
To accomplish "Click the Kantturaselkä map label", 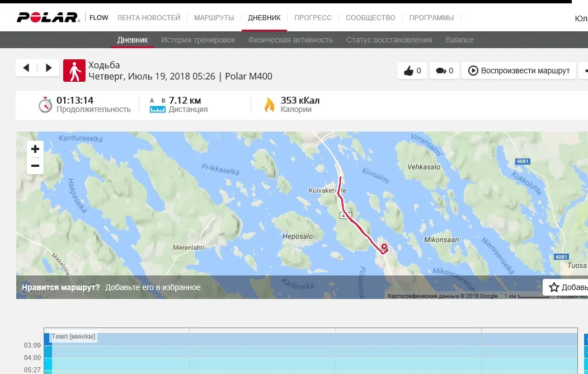I will pyautogui.click(x=81, y=138).
